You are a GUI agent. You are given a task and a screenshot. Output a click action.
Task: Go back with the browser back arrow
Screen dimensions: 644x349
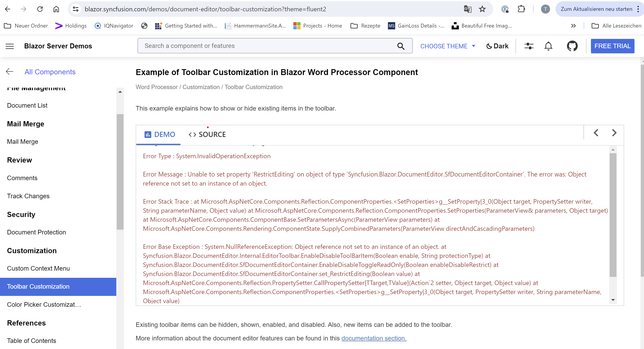pos(7,9)
